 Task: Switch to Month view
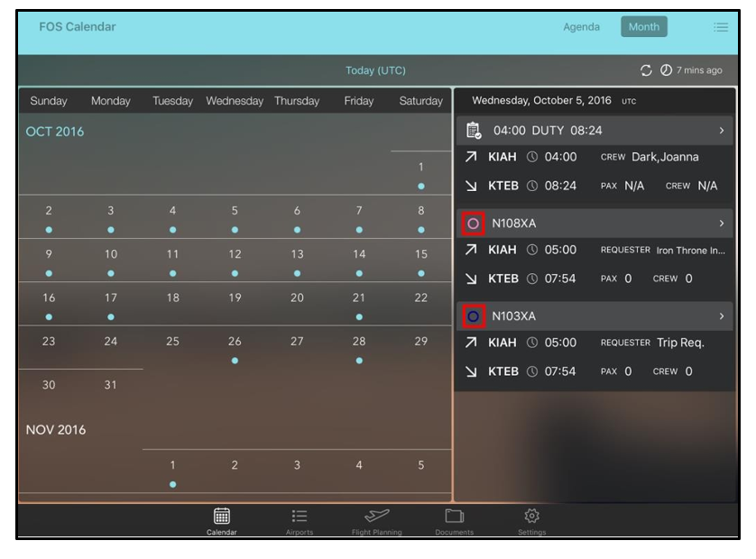tap(643, 27)
